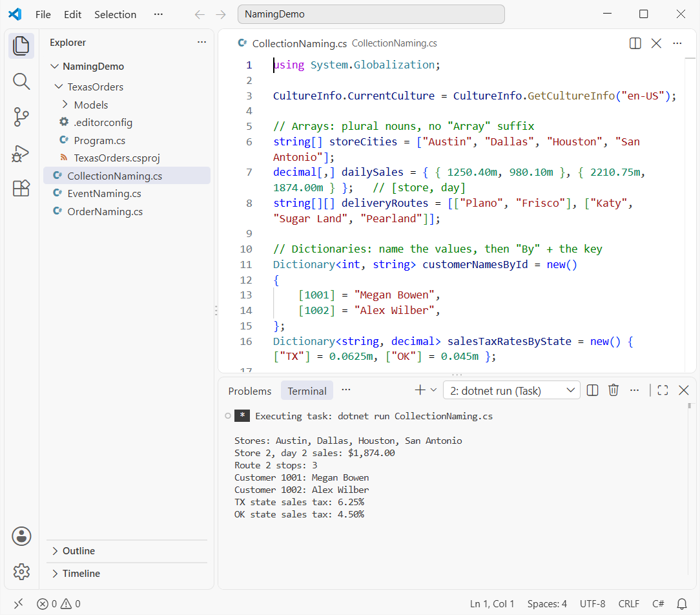Click the terminal scrollbar thumb
Screen dimensions: 700x615
[689, 406]
